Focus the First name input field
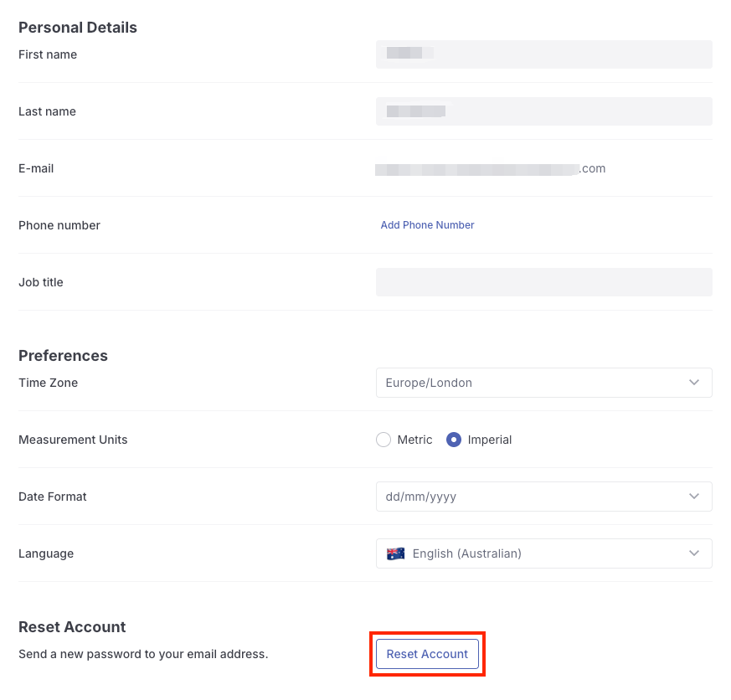 pos(544,54)
